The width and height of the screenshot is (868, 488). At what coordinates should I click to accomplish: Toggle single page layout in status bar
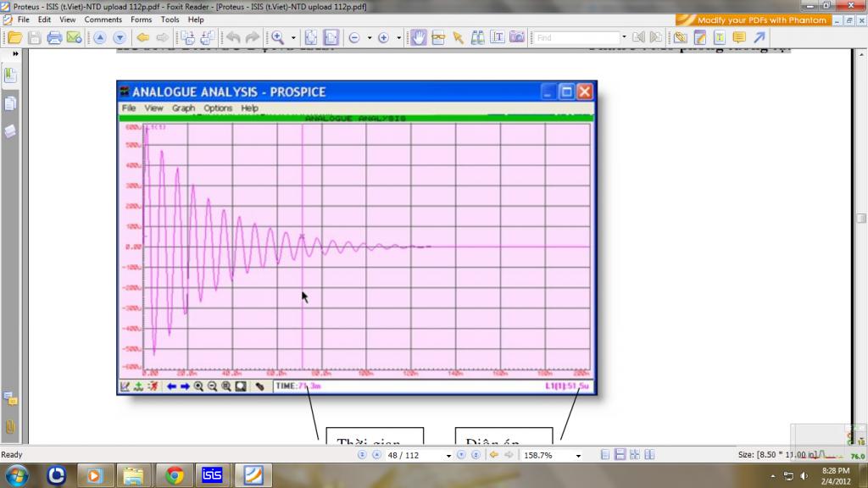pyautogui.click(x=605, y=455)
